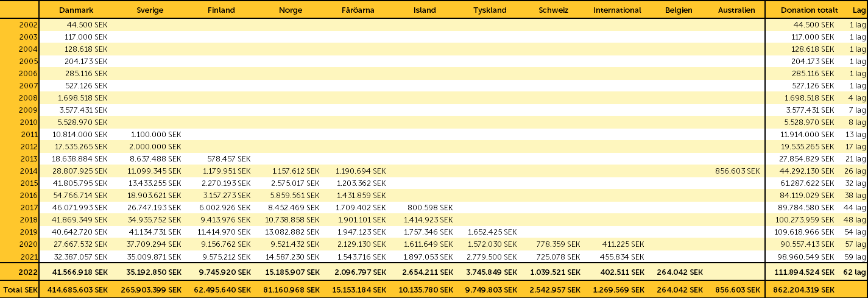Click the bold 2022 row label
Screen dimensions: 868x298
29,271
